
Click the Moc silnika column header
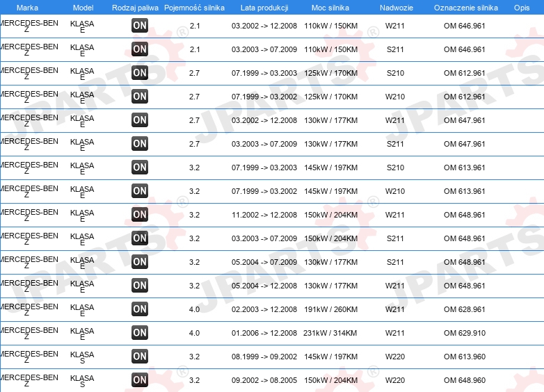pyautogui.click(x=330, y=8)
